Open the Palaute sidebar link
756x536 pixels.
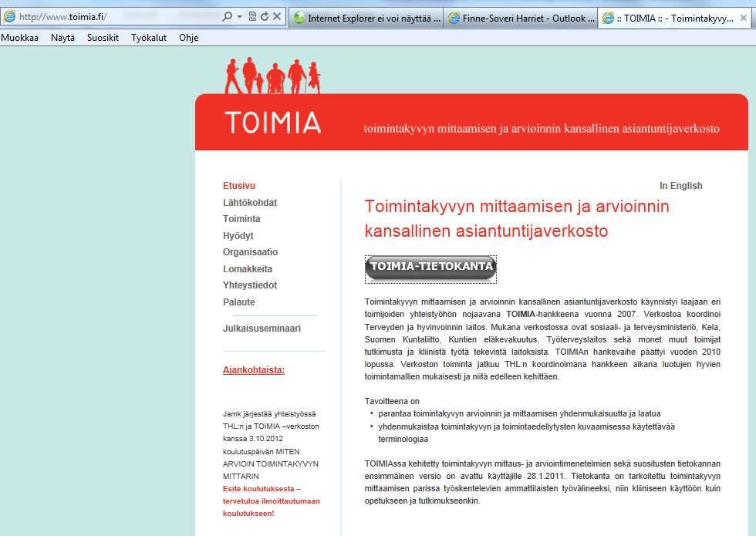click(238, 302)
